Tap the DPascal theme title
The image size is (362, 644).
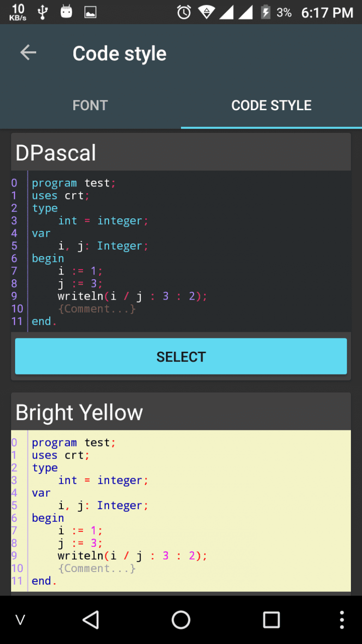tap(56, 153)
